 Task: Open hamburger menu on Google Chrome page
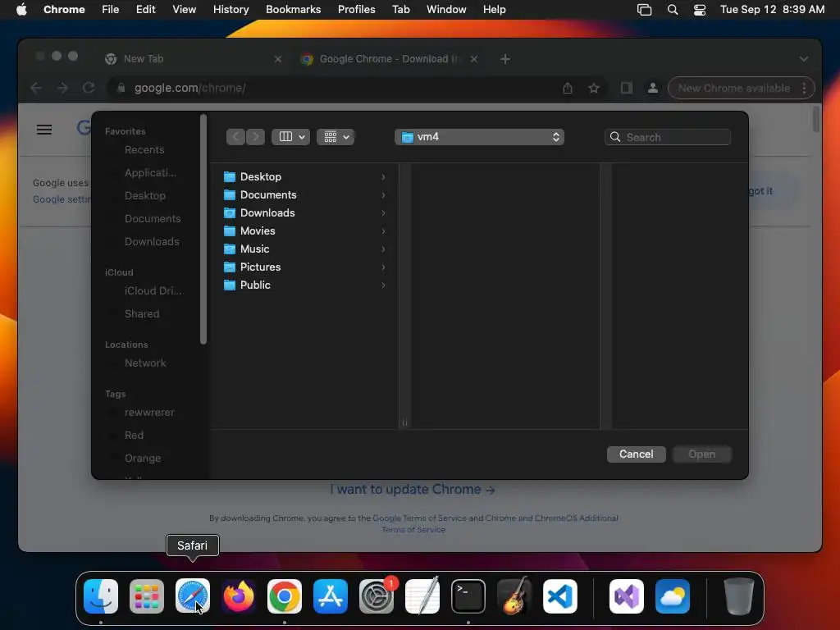44,130
